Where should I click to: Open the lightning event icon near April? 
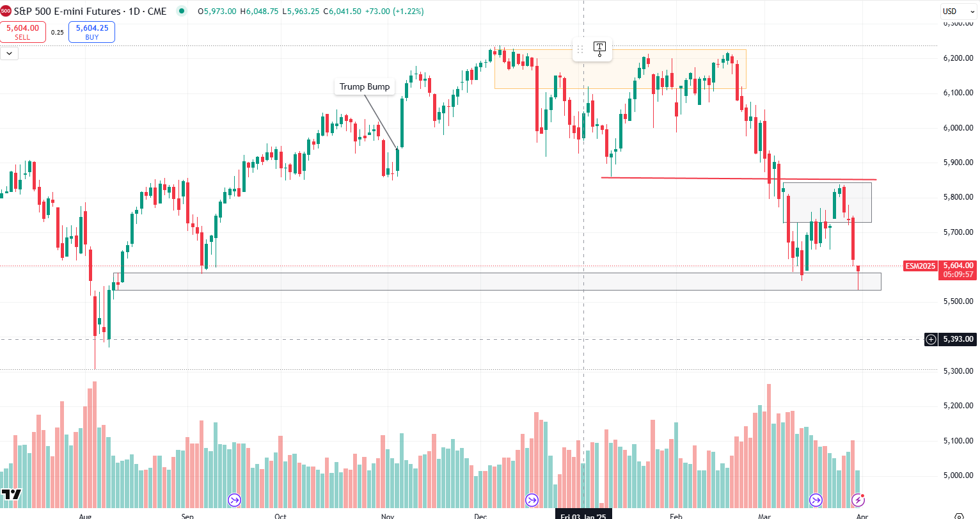[858, 499]
